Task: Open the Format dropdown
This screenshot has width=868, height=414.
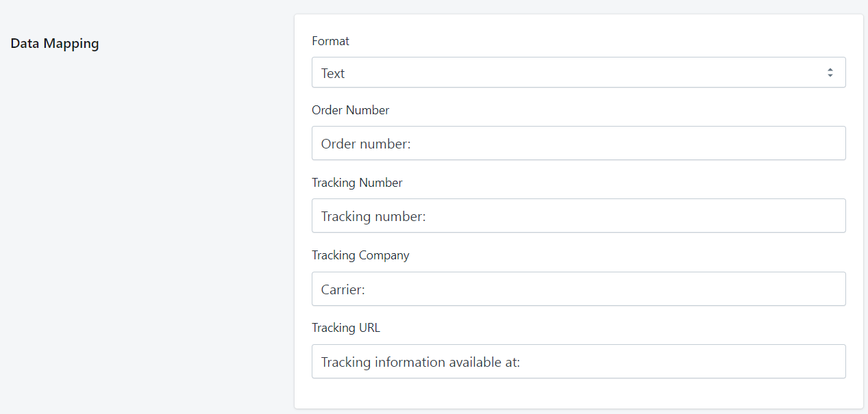Action: pyautogui.click(x=578, y=73)
